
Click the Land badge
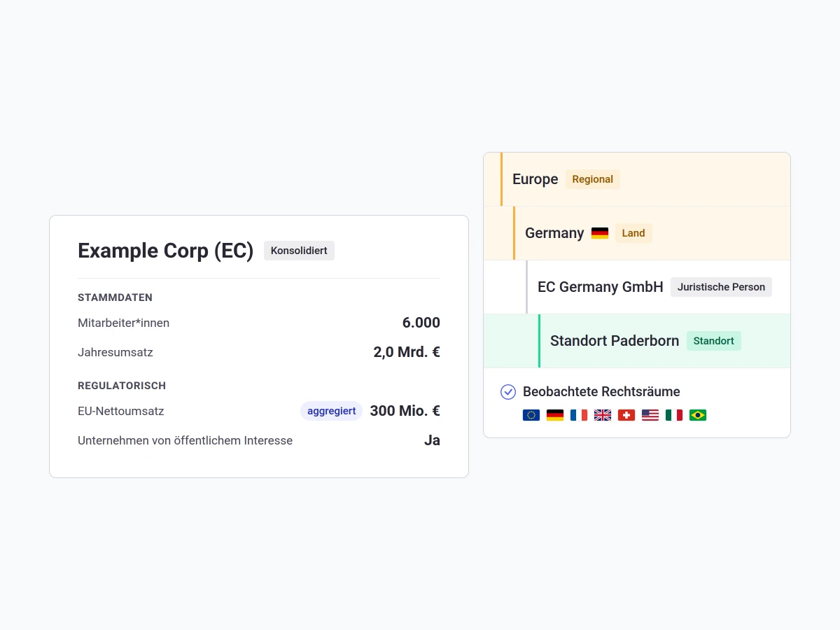coord(633,233)
